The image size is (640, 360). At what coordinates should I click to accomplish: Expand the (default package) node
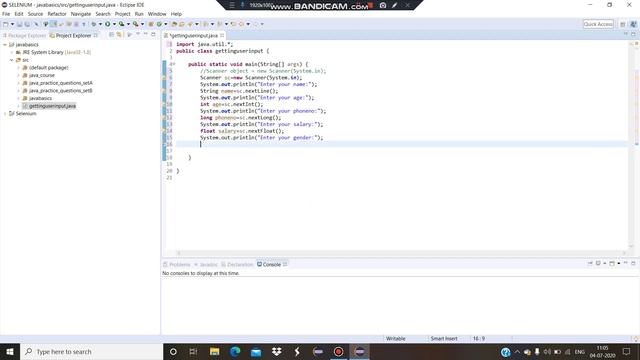[19, 68]
